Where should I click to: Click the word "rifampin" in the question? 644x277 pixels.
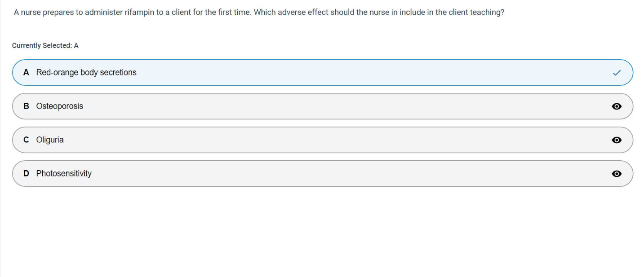[x=139, y=13]
